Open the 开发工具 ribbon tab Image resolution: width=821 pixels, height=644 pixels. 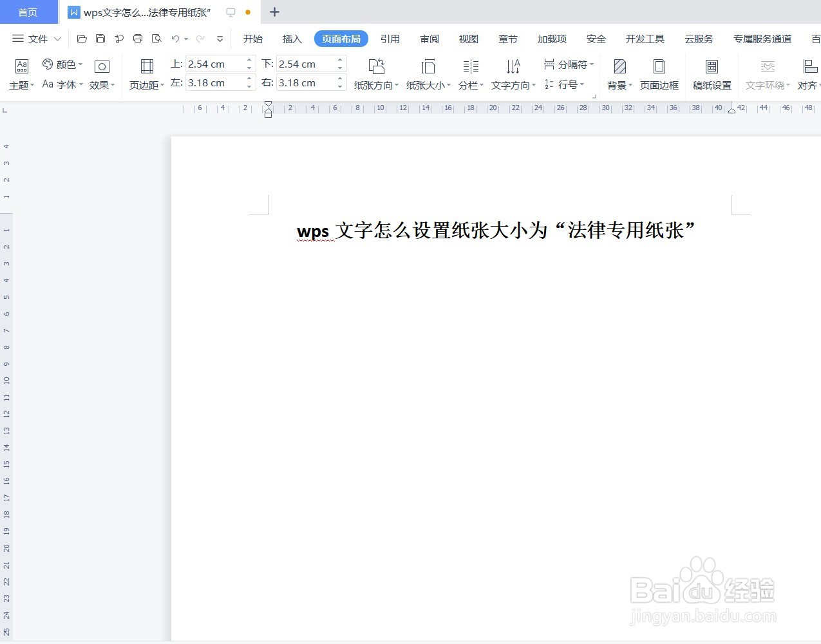pyautogui.click(x=645, y=39)
